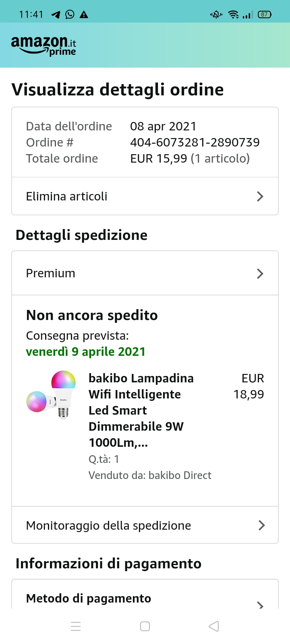Screen dimensions: 290x644
Task: Tap the WhatsApp notification icon
Action: click(x=70, y=14)
